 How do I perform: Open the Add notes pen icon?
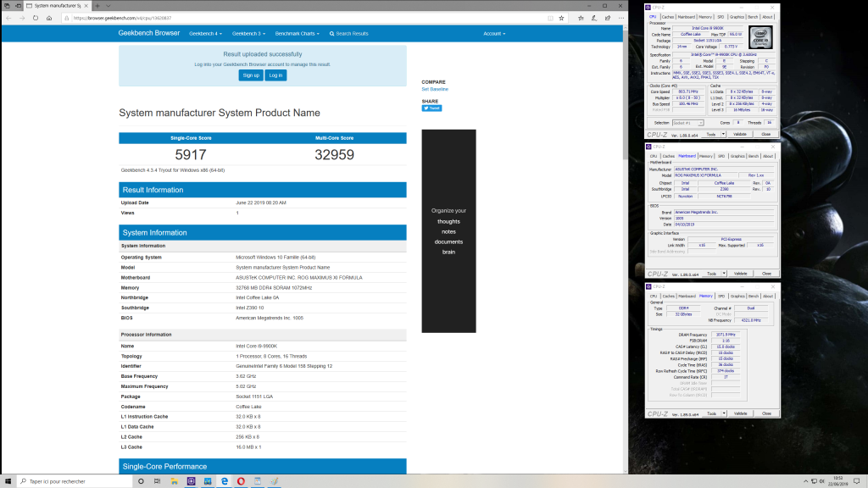pyautogui.click(x=594, y=19)
